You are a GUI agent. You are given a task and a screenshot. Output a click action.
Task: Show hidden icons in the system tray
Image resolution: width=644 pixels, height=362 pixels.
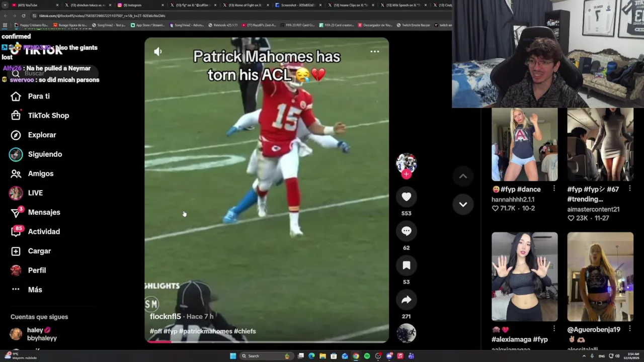point(584,356)
